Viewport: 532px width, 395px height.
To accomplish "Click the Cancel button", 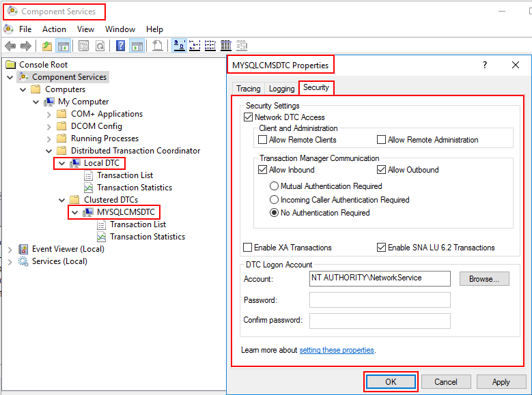I will [x=446, y=382].
